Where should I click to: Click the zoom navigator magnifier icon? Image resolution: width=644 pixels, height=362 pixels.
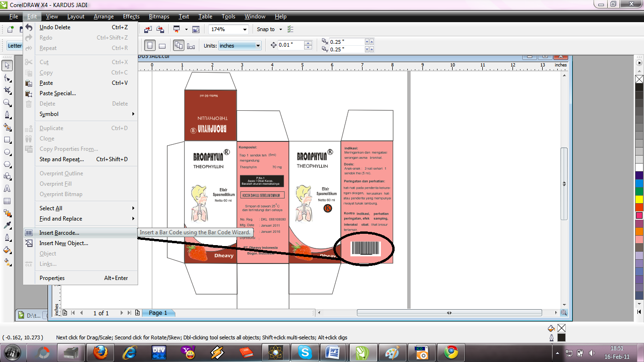coord(564,313)
